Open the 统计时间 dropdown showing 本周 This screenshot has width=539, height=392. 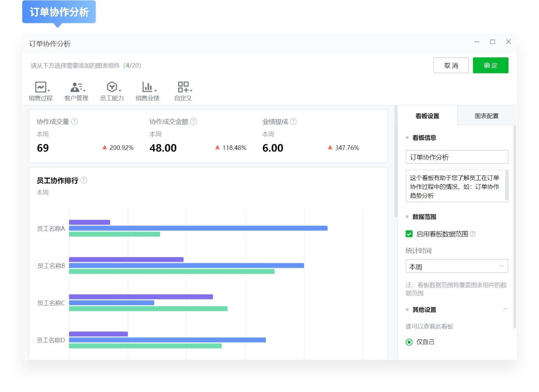pyautogui.click(x=457, y=266)
